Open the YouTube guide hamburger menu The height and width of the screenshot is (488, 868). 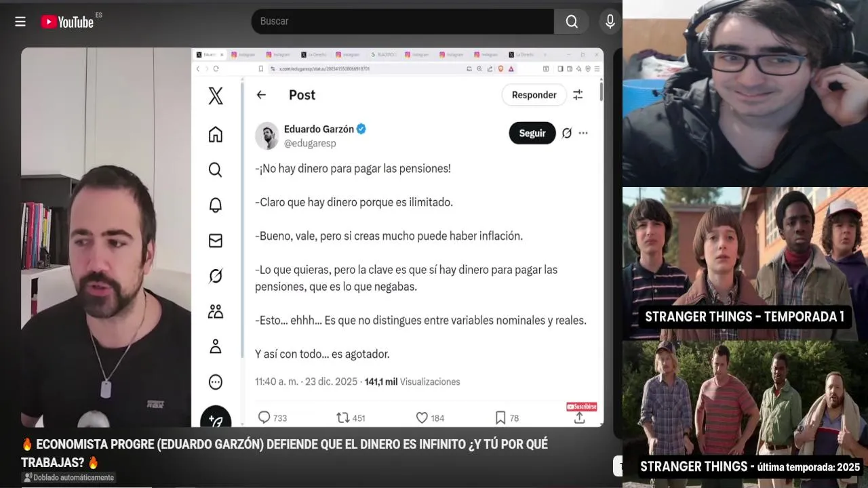(x=20, y=22)
